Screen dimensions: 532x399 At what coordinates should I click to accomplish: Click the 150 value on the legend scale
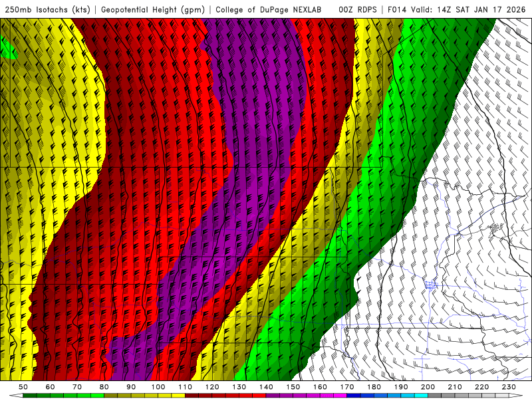pyautogui.click(x=293, y=387)
